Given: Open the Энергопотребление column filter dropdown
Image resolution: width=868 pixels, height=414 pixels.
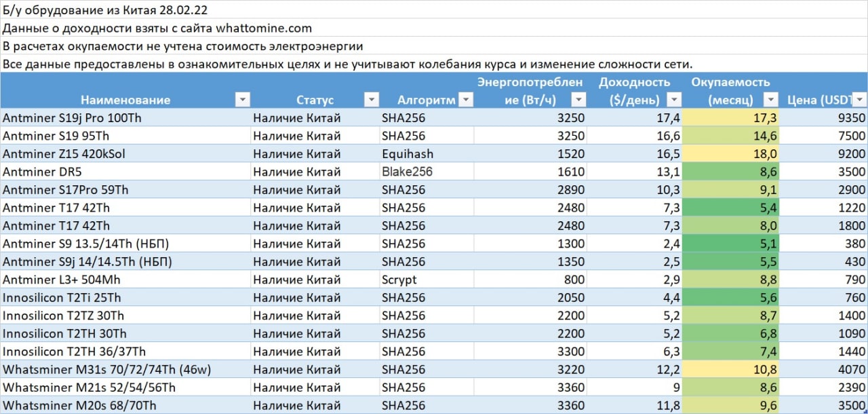Looking at the screenshot, I should [x=578, y=100].
